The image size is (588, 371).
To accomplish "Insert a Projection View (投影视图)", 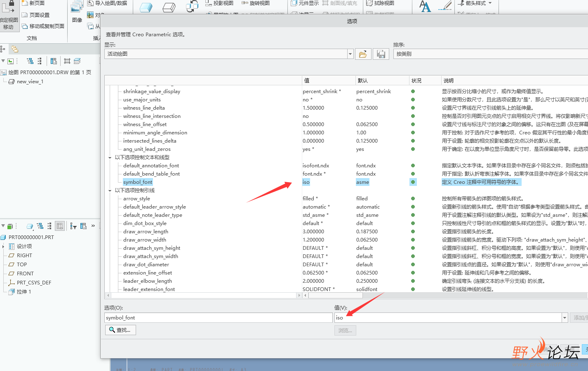I will coord(219,3).
